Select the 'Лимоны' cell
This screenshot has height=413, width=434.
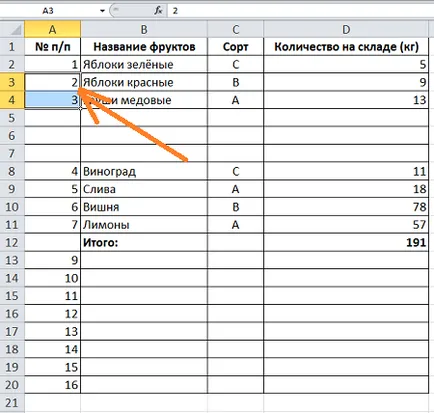144,225
